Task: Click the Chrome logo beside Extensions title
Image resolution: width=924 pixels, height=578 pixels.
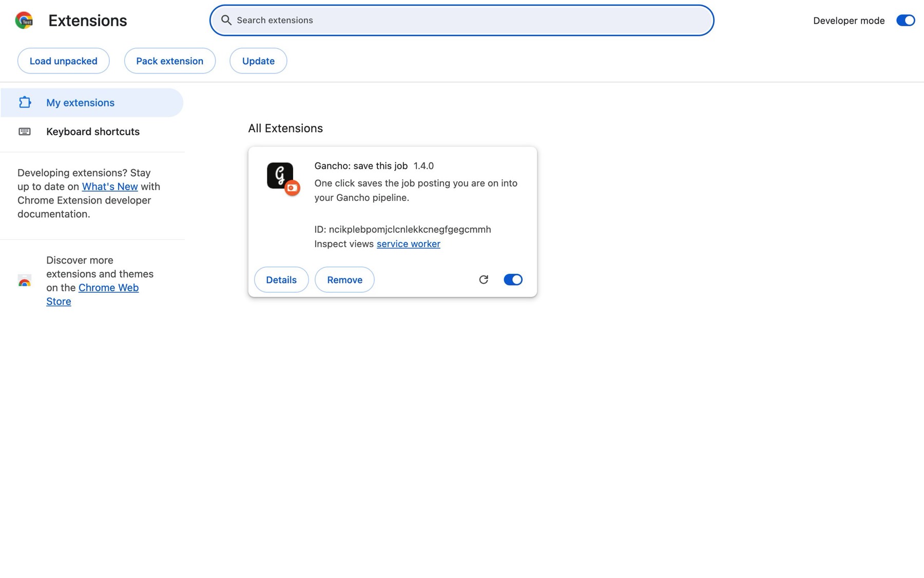Action: click(x=24, y=20)
